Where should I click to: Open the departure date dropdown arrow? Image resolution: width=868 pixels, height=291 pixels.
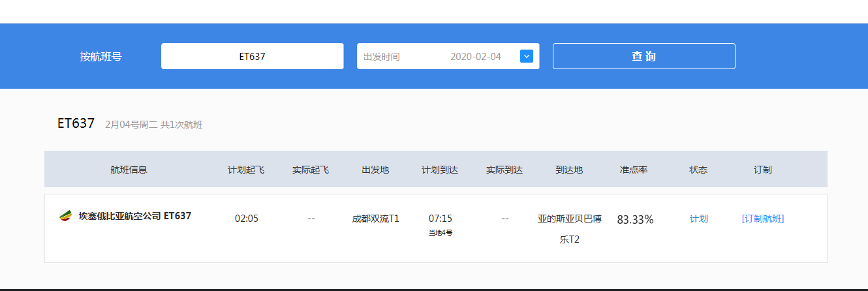coord(527,56)
